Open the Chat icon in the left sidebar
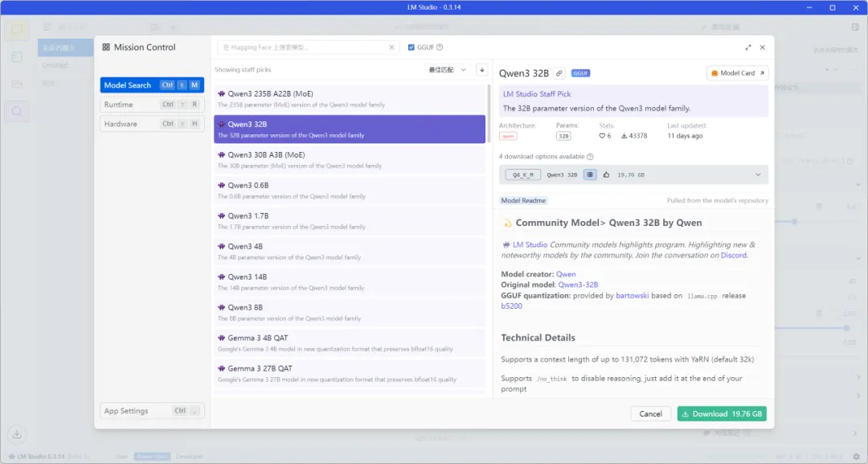This screenshot has width=868, height=464. click(17, 29)
